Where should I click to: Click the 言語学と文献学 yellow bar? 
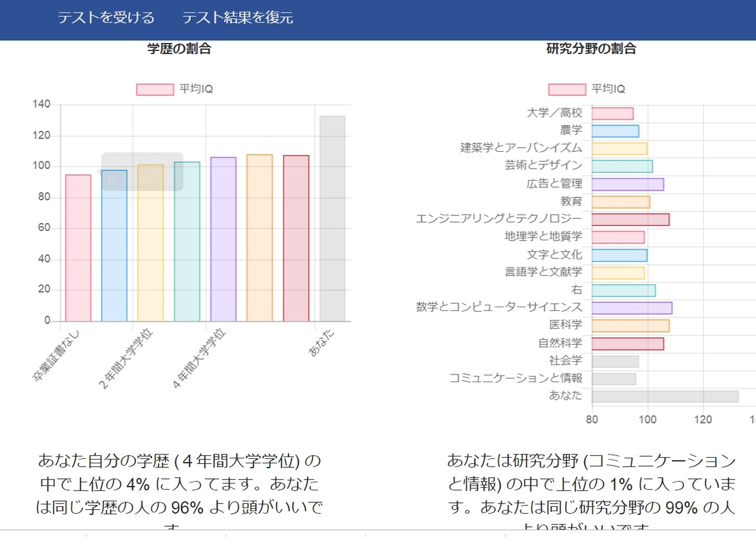618,273
